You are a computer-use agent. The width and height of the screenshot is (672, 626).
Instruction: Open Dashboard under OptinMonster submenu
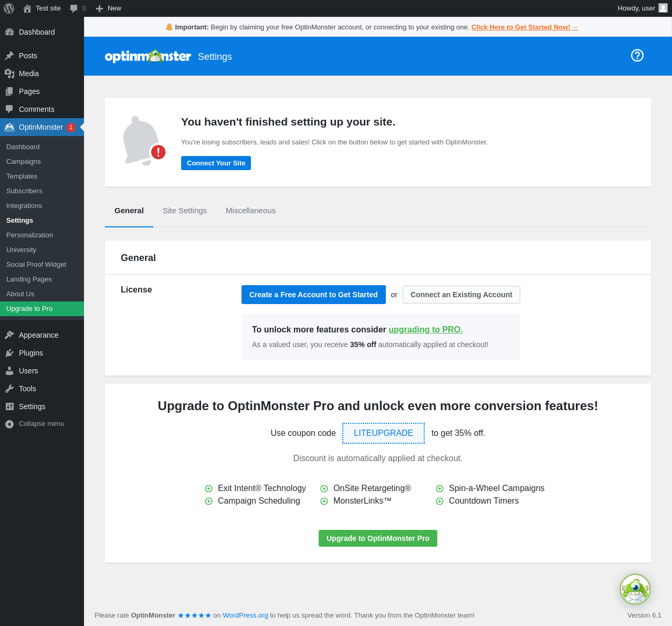click(x=42, y=147)
